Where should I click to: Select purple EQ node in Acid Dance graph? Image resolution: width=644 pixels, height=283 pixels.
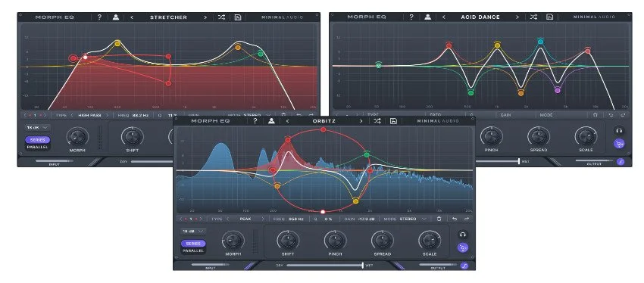(x=558, y=90)
